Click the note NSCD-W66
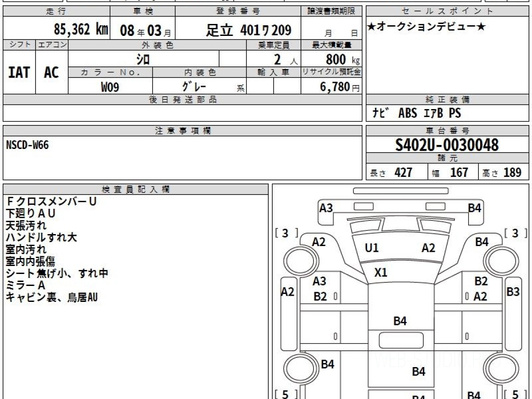The image size is (532, 399). pos(27,145)
